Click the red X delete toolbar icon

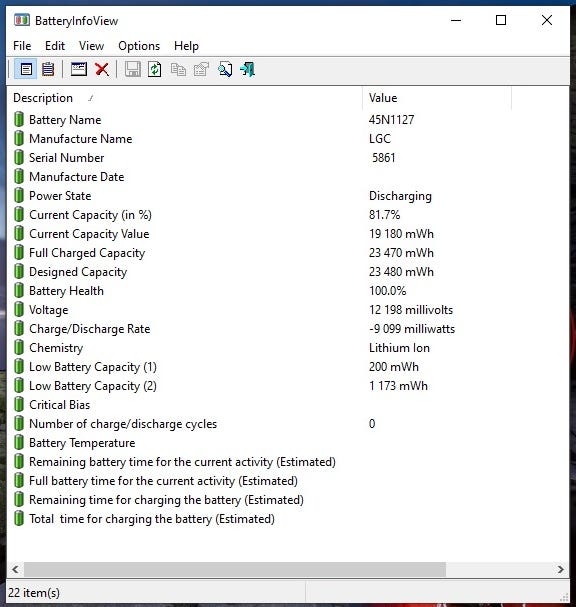[102, 69]
